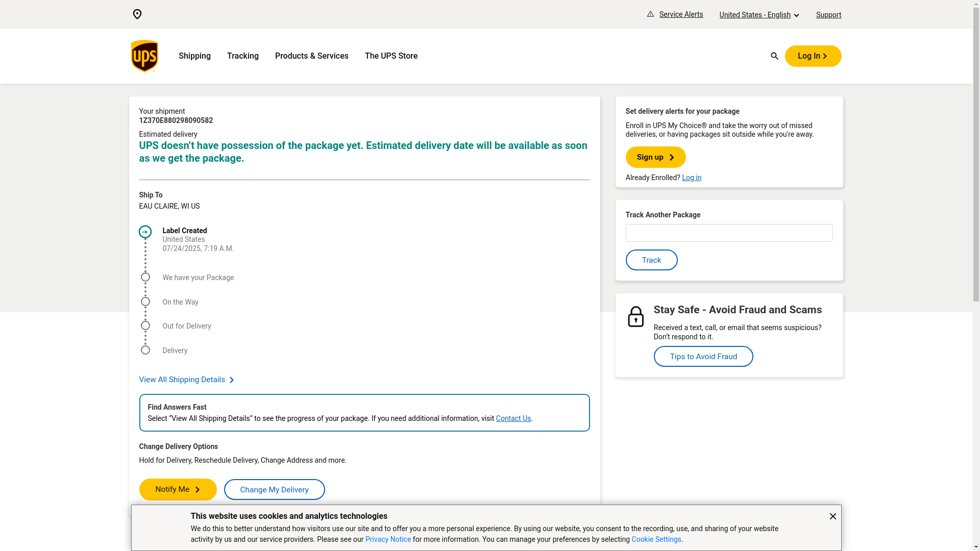
Task: Follow the Already Enrolled Log in link
Action: coord(692,178)
